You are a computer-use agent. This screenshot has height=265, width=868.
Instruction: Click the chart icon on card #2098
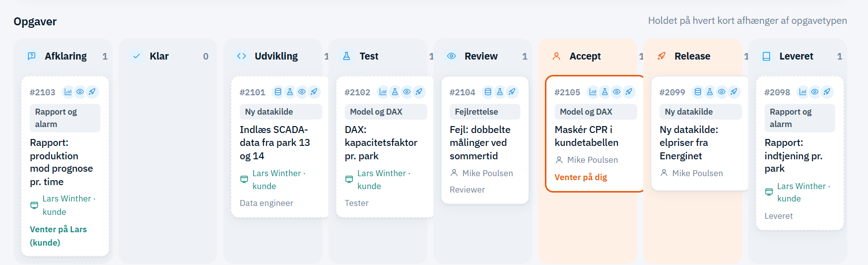click(x=802, y=92)
